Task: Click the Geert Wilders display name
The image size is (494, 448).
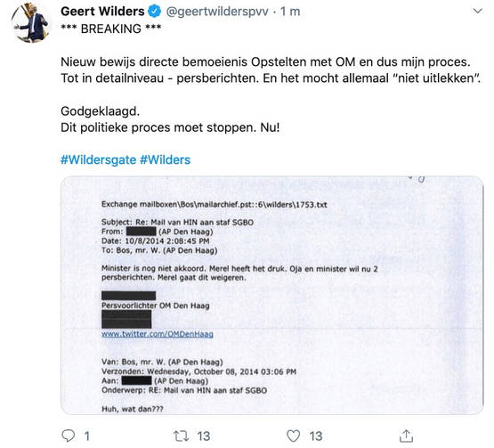Action: tap(102, 12)
